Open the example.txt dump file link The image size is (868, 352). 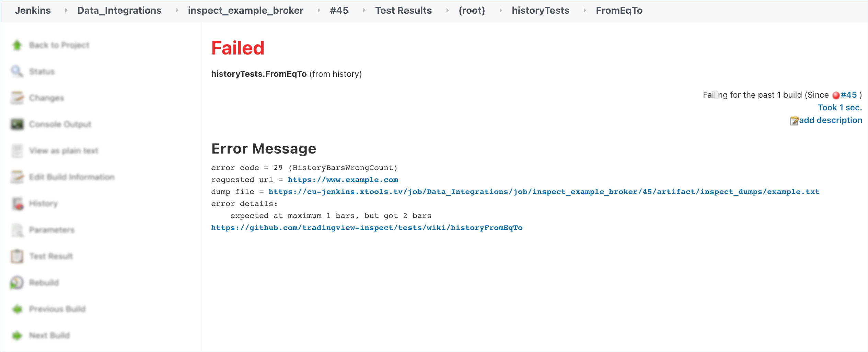[544, 192]
